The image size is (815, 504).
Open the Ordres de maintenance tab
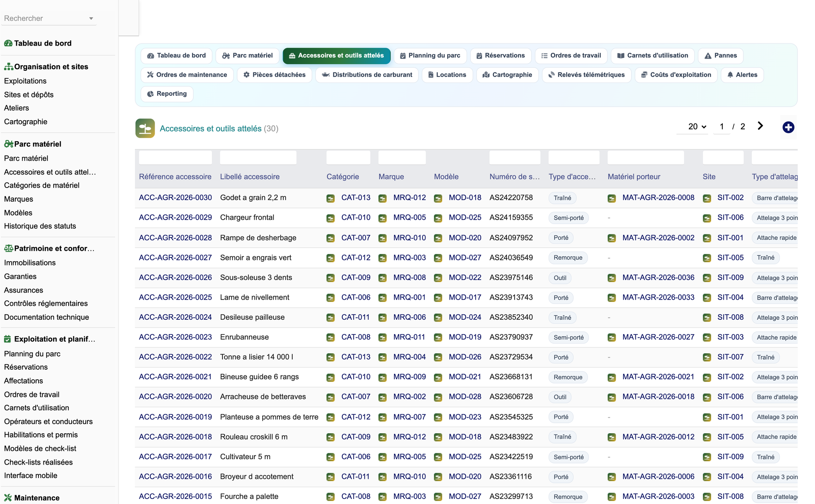pos(187,75)
